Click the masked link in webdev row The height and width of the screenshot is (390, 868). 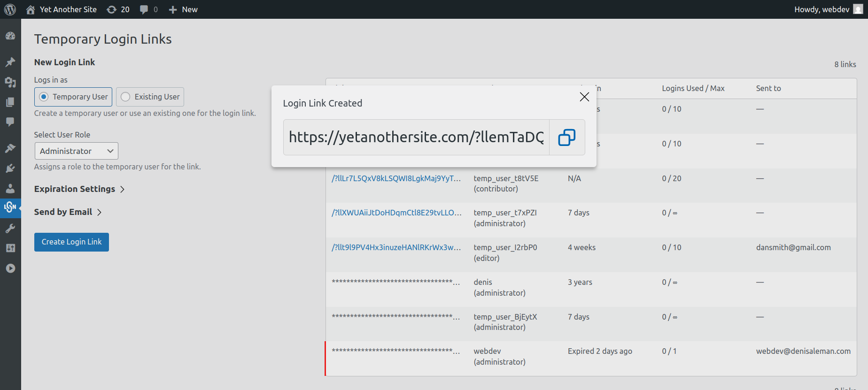pyautogui.click(x=396, y=351)
